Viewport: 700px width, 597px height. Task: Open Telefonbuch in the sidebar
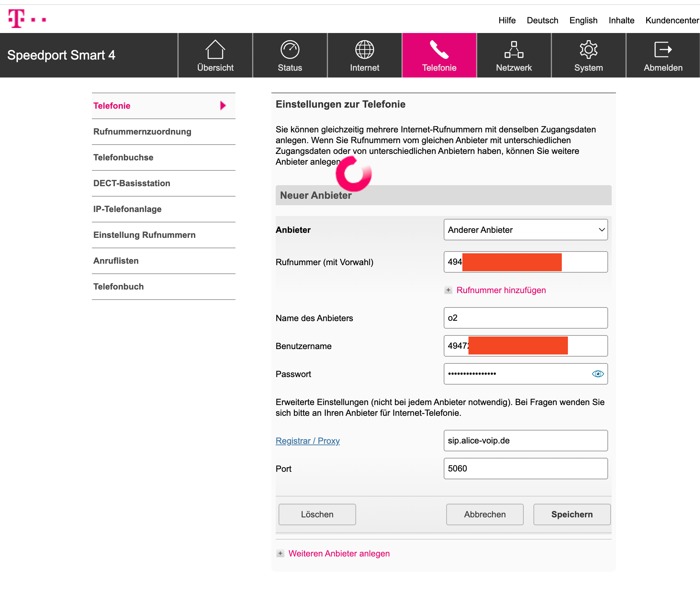click(164, 287)
